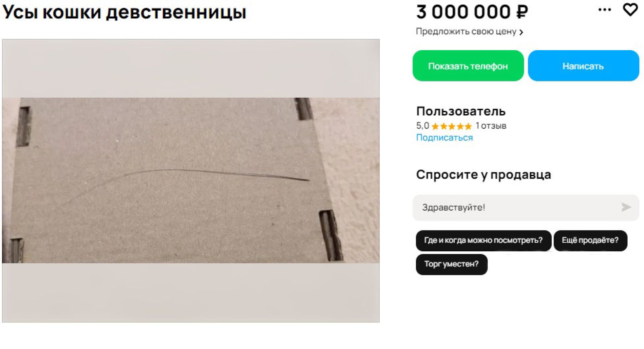The width and height of the screenshot is (644, 349).
Task: Click the 5,0 rating score
Action: click(x=422, y=126)
